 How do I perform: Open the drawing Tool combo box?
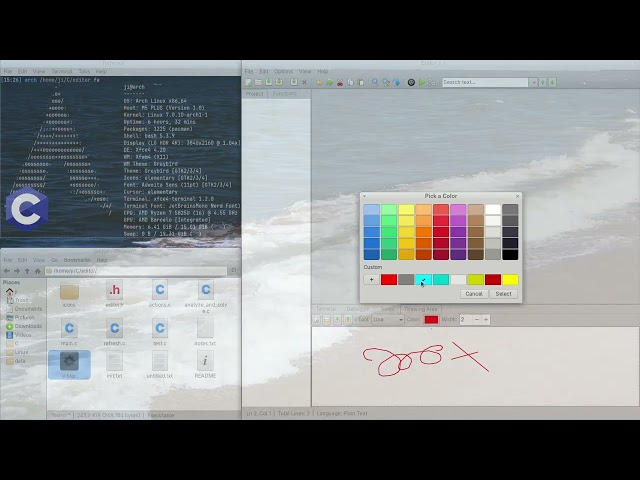[387, 320]
